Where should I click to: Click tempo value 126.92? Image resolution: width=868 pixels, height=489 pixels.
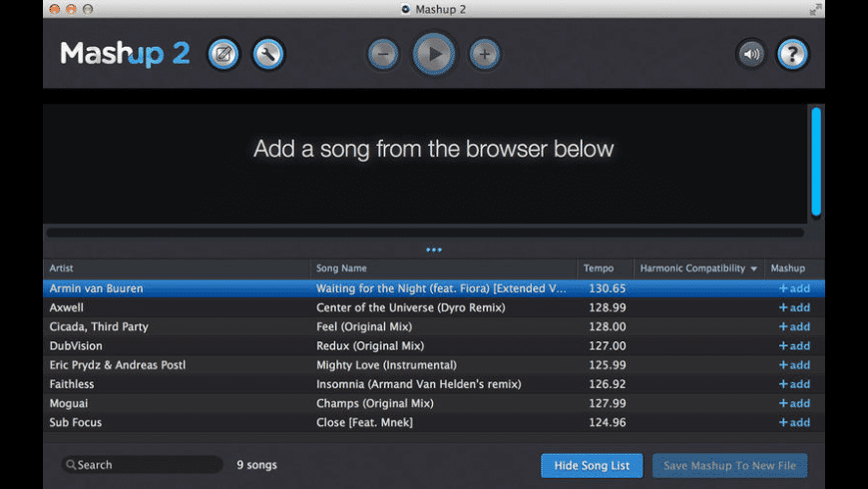point(608,384)
